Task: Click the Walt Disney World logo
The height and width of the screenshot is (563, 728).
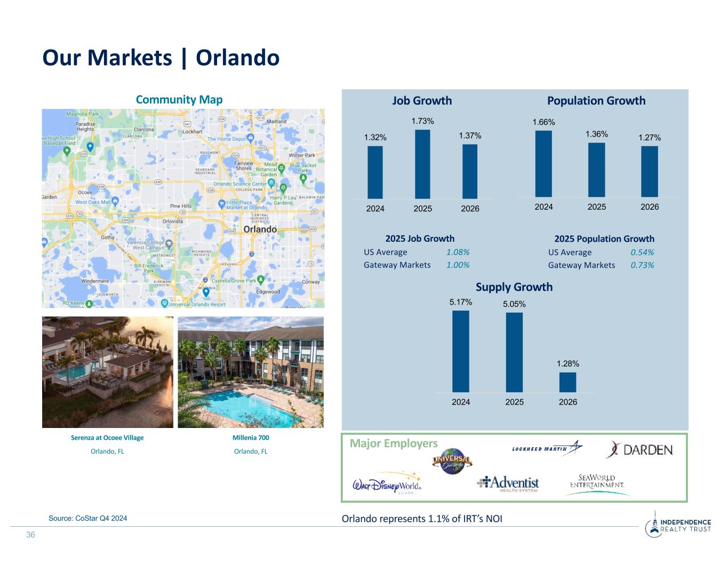Action: click(x=388, y=484)
